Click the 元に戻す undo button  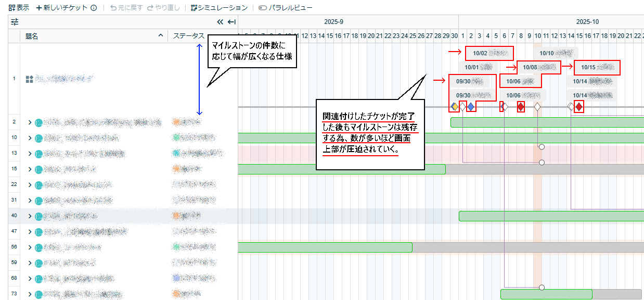click(x=124, y=8)
